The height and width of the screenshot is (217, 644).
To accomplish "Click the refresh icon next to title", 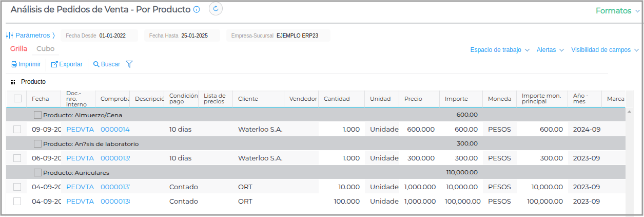I will click(216, 9).
